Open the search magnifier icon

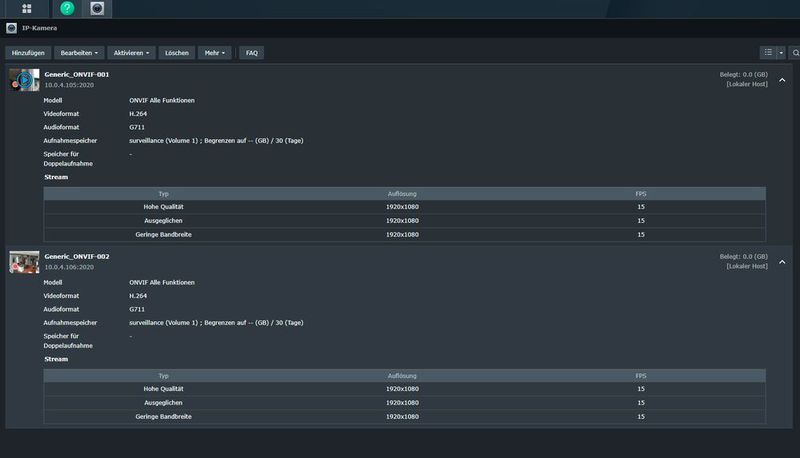[x=794, y=52]
